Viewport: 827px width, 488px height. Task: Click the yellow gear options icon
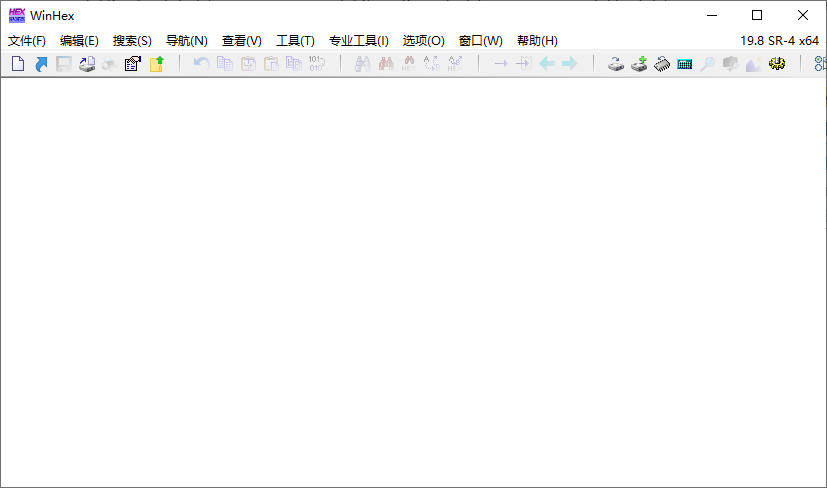[x=777, y=64]
